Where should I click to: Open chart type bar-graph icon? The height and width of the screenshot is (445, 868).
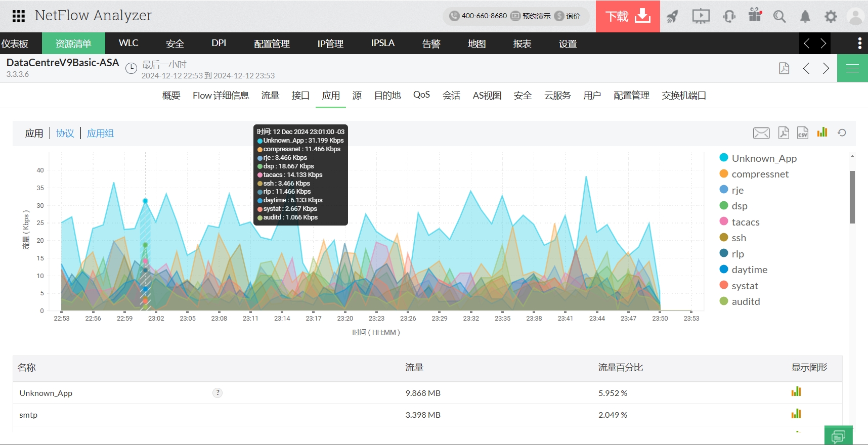coord(822,132)
